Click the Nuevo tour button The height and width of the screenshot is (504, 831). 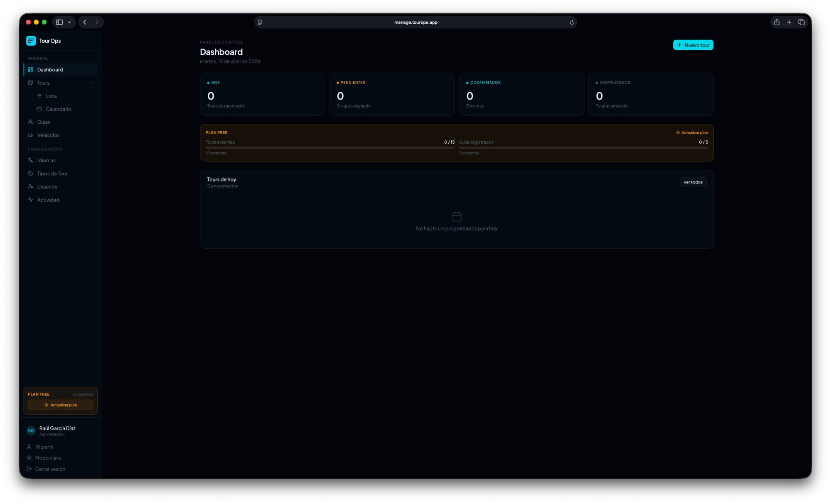693,45
